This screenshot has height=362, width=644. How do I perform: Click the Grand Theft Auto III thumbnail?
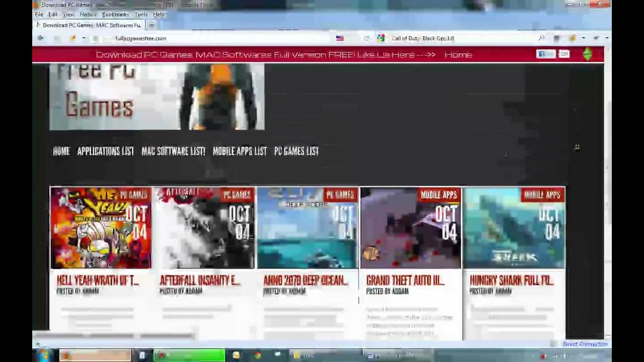pos(411,228)
